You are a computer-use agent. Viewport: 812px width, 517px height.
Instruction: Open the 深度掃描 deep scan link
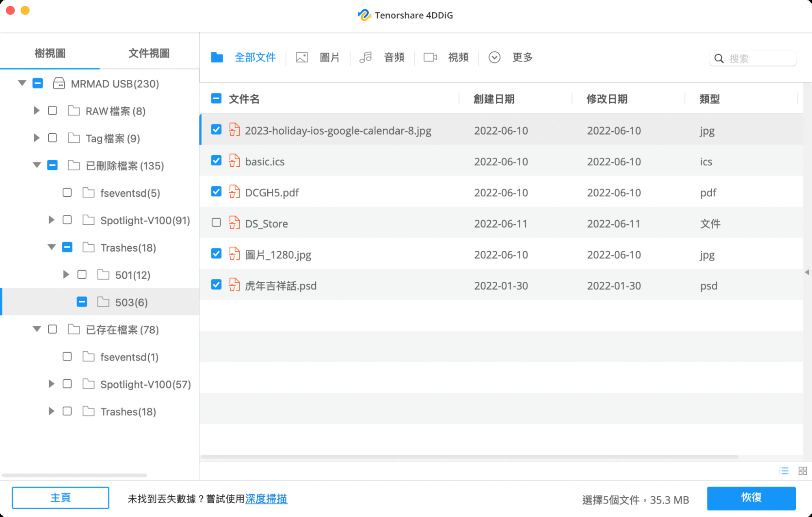[266, 499]
